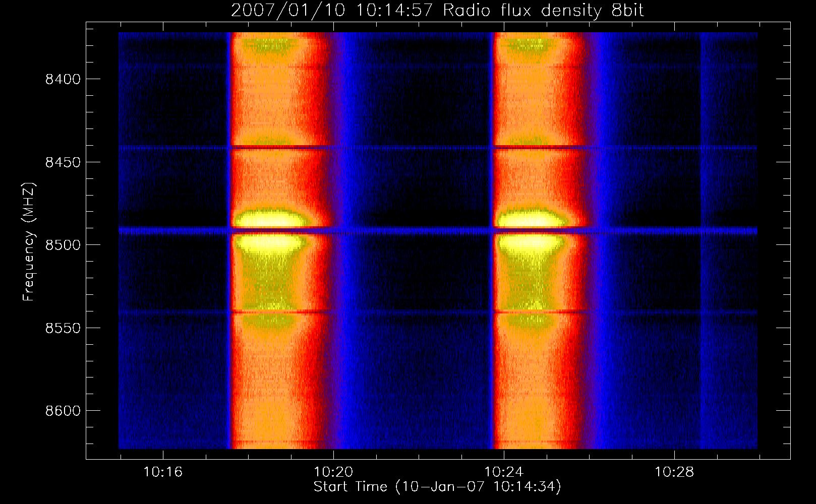Screen dimensions: 816x504
Task: Click the 8400 frequency tick label
Action: pyautogui.click(x=63, y=80)
